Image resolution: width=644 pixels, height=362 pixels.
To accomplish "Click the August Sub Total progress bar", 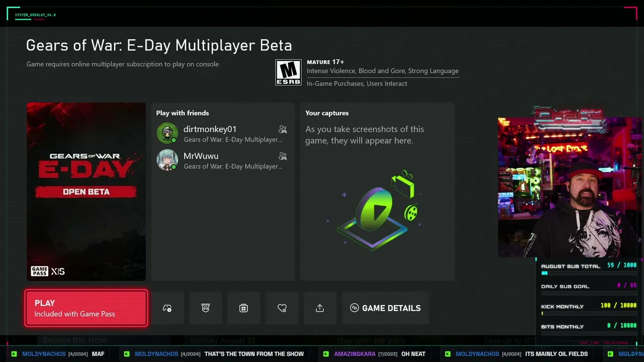I will 589,273.
